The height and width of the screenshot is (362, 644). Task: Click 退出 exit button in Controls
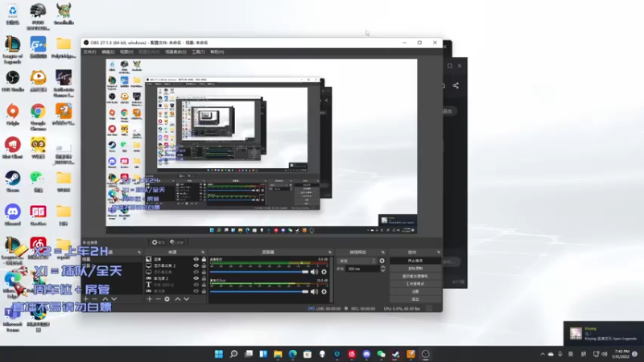[415, 299]
